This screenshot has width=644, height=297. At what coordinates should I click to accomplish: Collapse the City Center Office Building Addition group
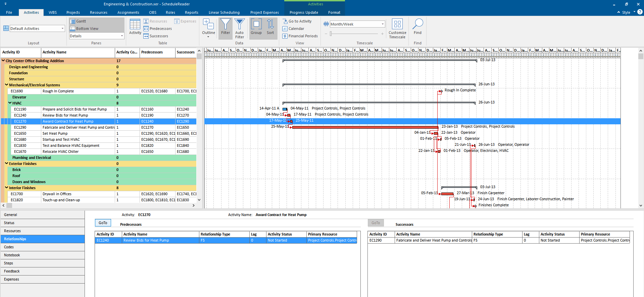click(3, 61)
